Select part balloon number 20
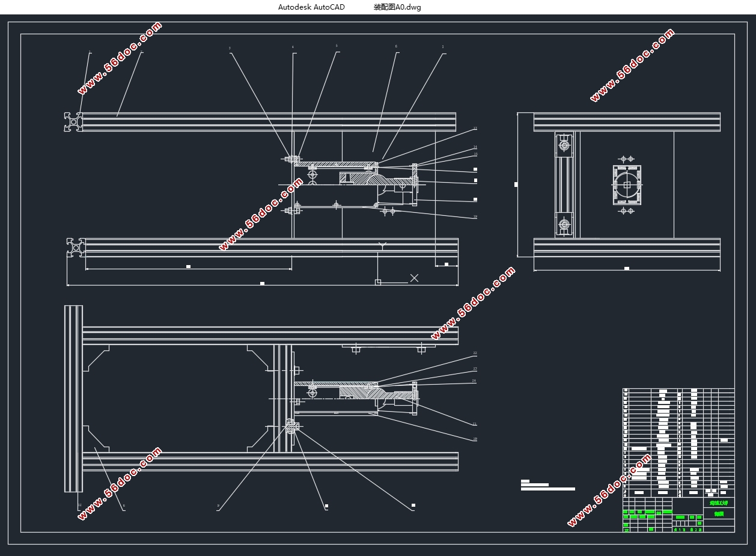Image resolution: width=756 pixels, height=556 pixels. click(x=475, y=439)
